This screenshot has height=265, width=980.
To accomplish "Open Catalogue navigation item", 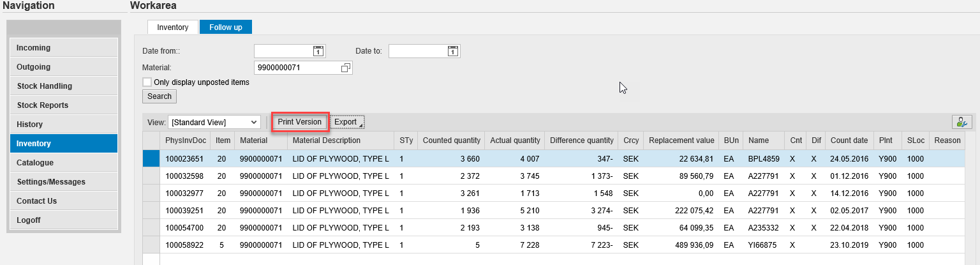I will [64, 163].
